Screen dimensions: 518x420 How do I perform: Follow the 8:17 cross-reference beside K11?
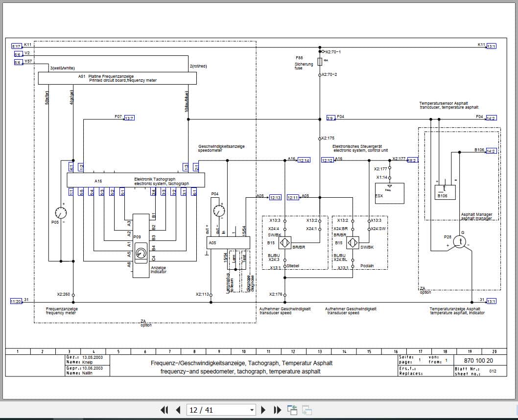click(x=17, y=46)
